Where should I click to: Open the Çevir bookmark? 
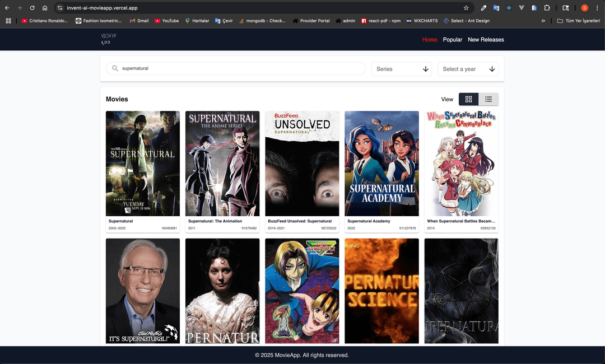pos(224,21)
